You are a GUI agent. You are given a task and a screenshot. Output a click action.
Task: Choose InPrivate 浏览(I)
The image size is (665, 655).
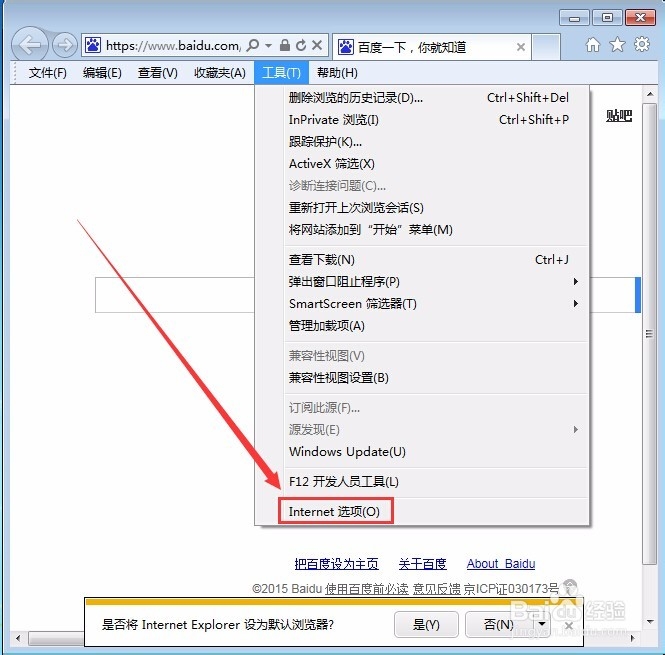422,120
